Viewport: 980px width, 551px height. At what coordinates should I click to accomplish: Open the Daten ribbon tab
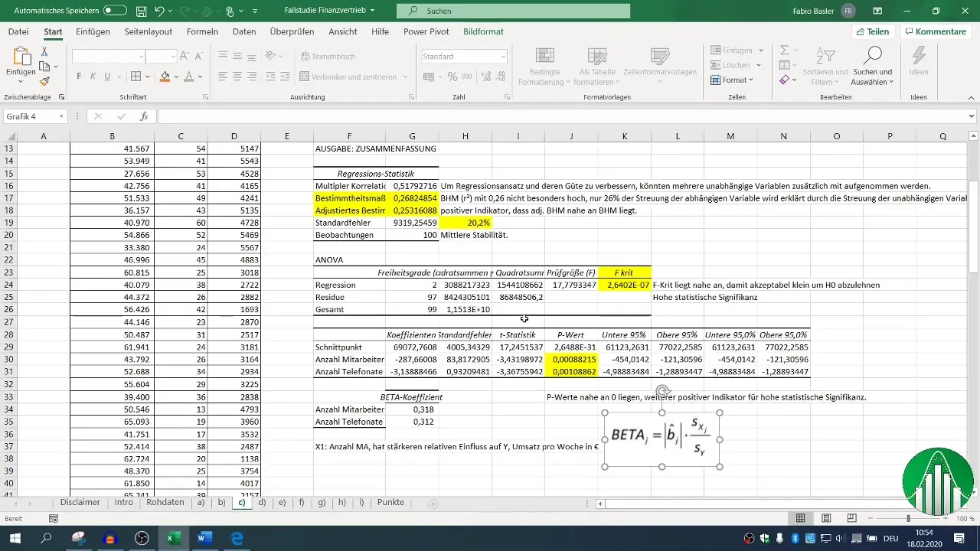244,31
